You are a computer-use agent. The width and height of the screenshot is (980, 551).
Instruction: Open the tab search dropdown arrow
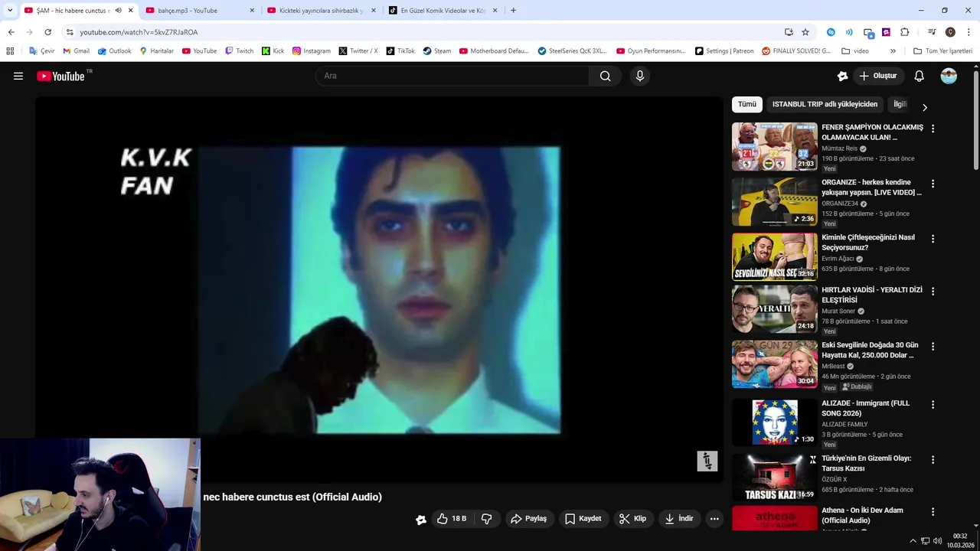[10, 11]
